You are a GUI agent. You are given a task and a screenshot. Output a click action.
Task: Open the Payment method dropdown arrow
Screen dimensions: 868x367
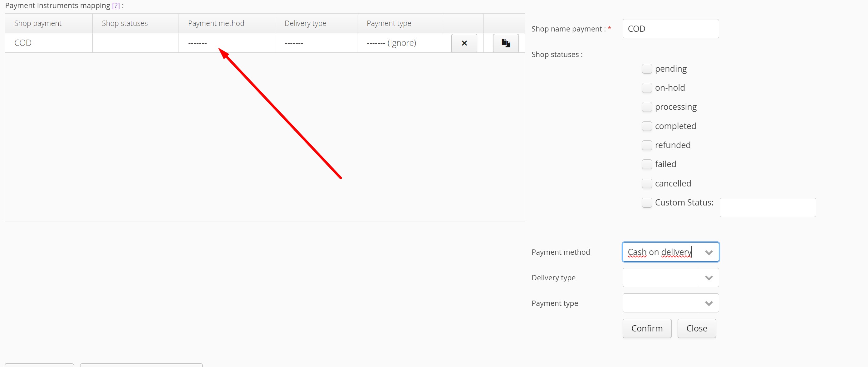pyautogui.click(x=709, y=252)
